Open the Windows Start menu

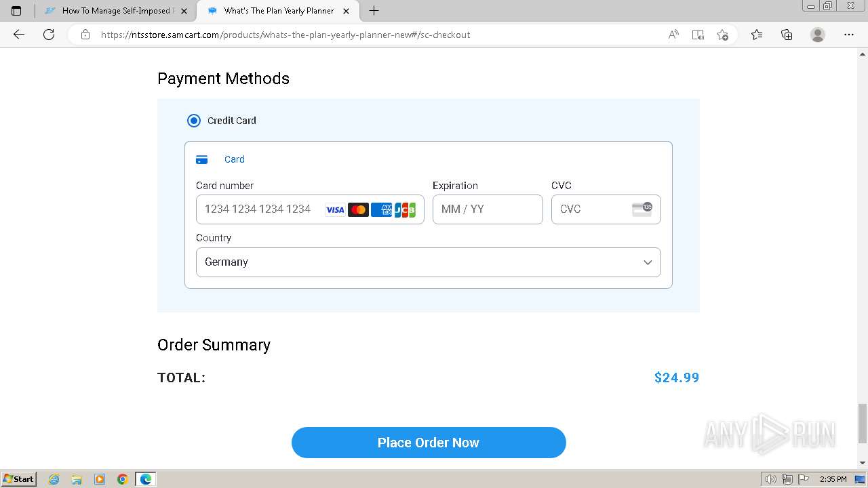18,479
